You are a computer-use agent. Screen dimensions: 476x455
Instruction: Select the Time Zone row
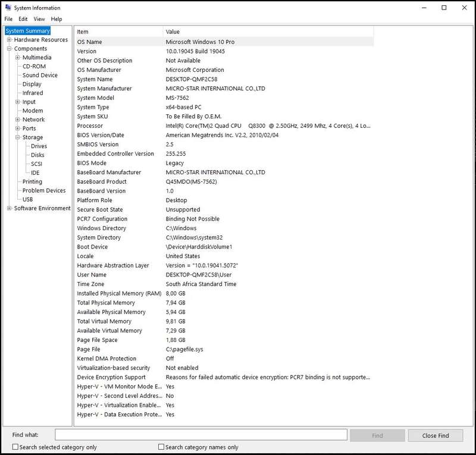point(224,284)
